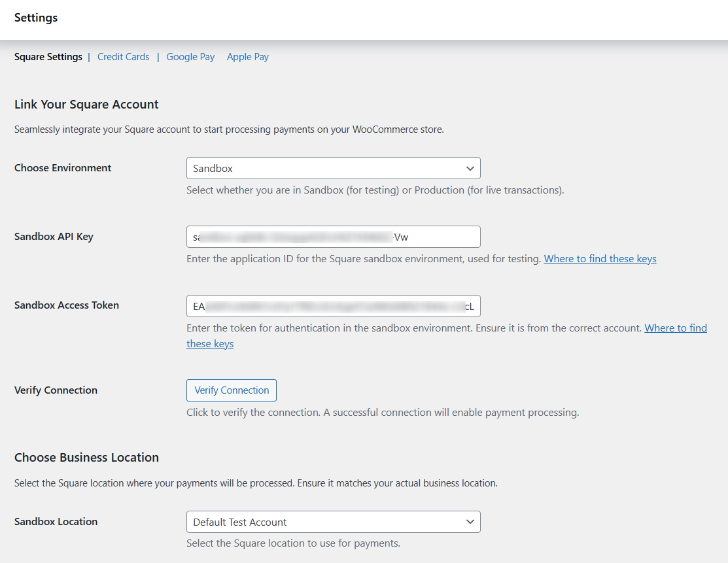Image resolution: width=728 pixels, height=563 pixels.
Task: Click 'Select the Square location where your payments' description
Action: click(x=256, y=483)
